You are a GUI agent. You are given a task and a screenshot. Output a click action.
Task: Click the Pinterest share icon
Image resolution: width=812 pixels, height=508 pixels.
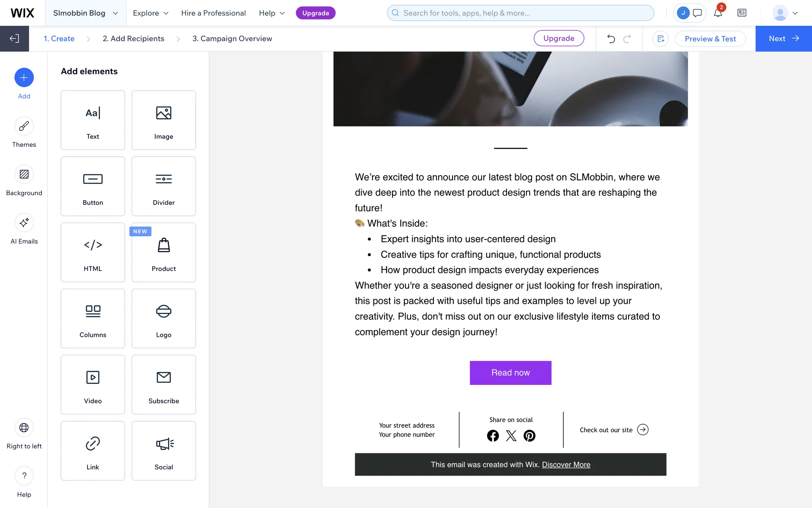(x=529, y=436)
